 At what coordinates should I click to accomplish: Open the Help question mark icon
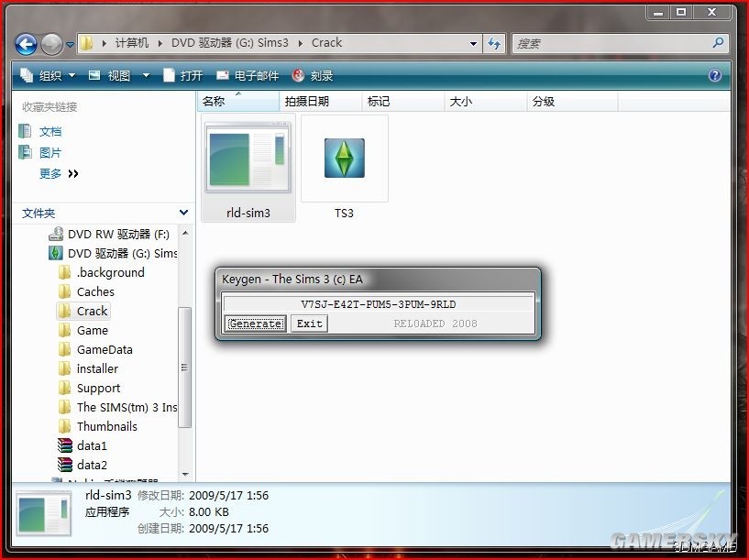[714, 75]
